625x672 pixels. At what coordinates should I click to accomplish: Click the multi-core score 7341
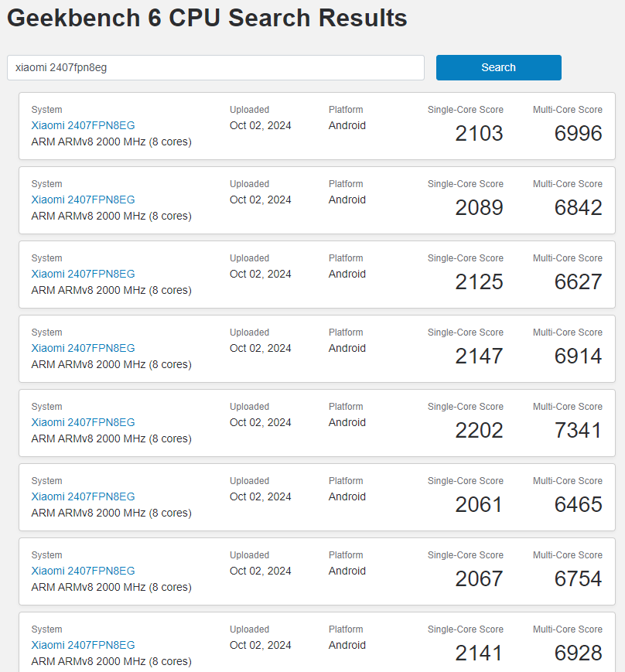(578, 430)
